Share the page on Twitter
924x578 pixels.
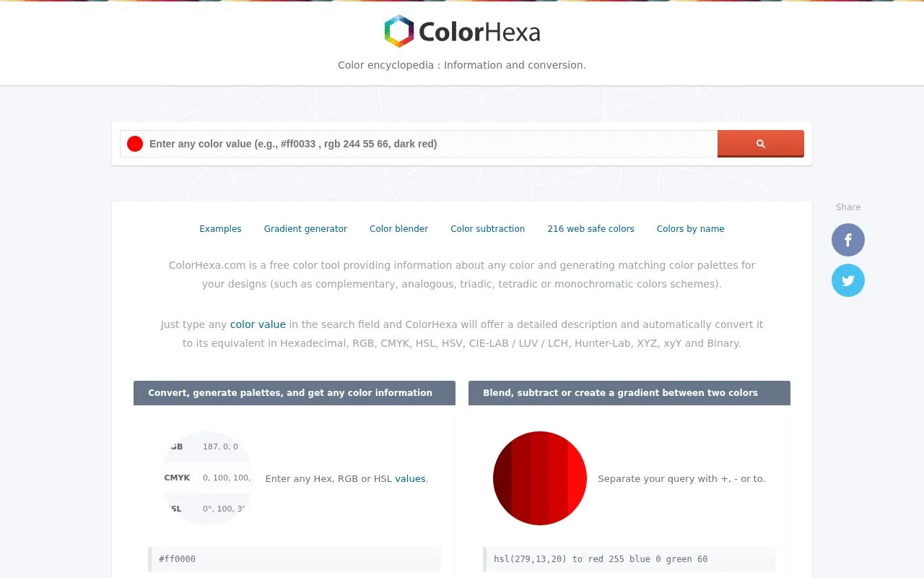click(x=848, y=280)
